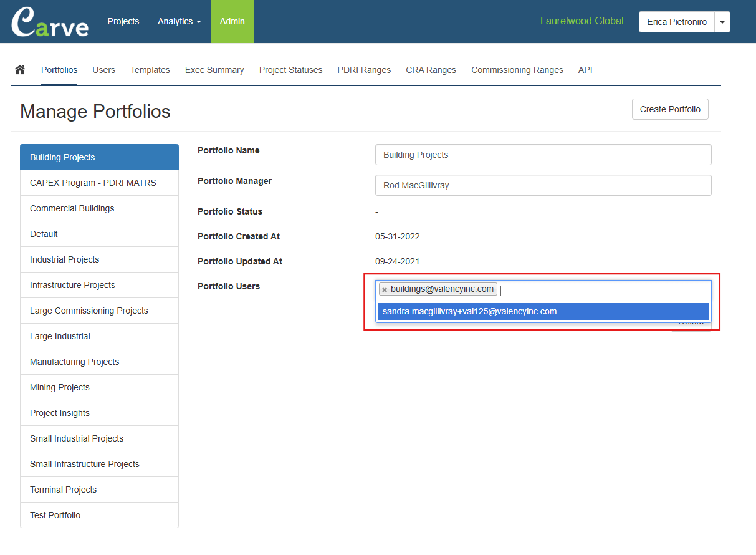Click the Create Portfolio button
756x555 pixels.
pos(669,109)
